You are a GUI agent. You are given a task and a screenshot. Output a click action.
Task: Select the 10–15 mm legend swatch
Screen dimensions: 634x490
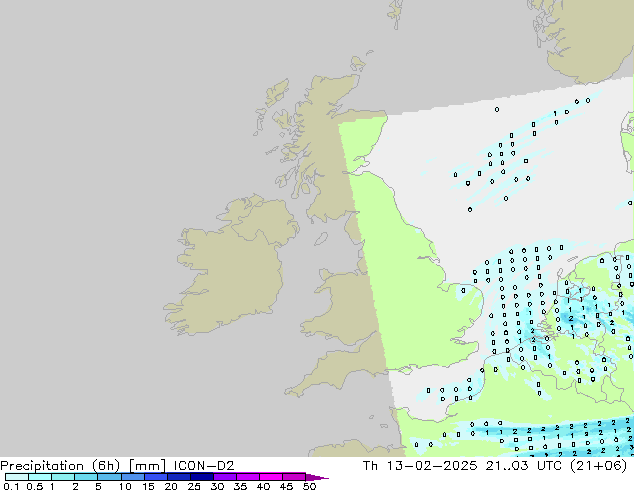point(132,477)
